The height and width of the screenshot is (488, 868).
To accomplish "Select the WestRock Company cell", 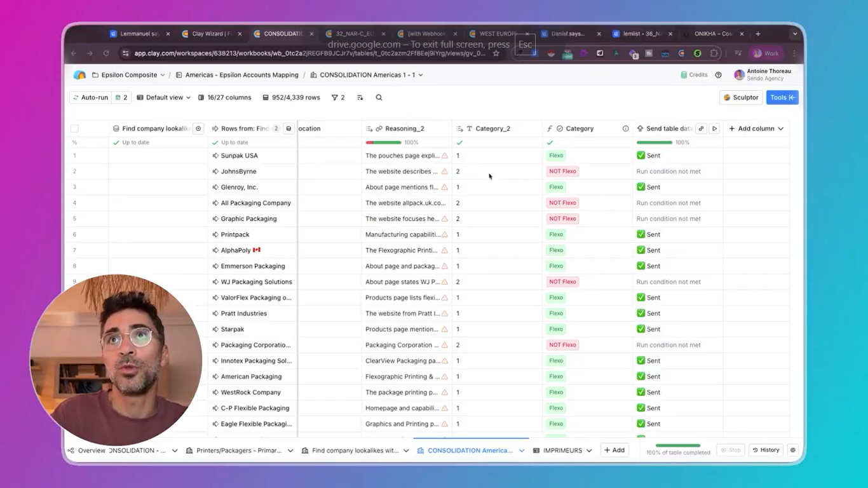I will pyautogui.click(x=253, y=393).
